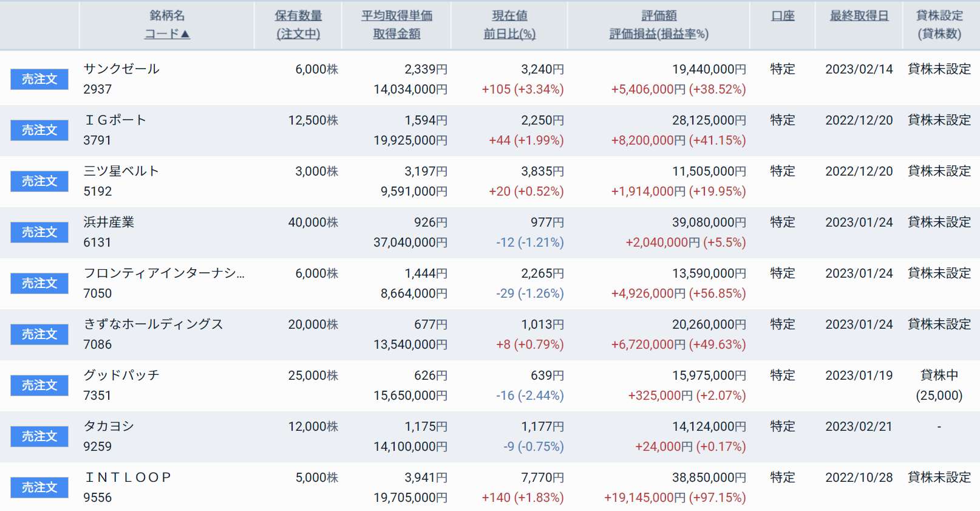980x511 pixels.
Task: Sort by コード▲ column header
Action: 167,34
